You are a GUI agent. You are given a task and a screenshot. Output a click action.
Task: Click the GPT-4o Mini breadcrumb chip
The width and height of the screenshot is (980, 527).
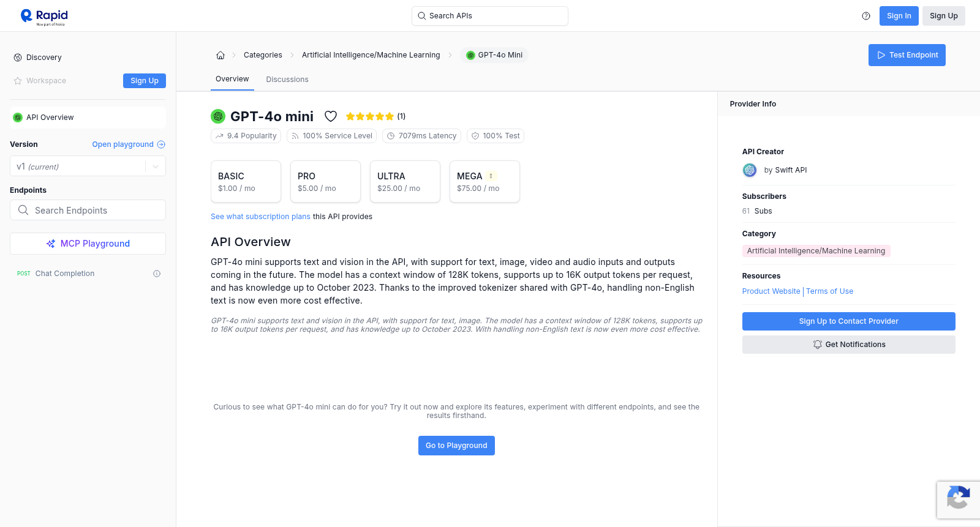point(494,55)
